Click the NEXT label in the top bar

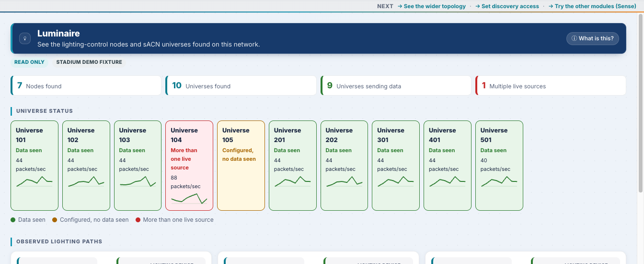pos(385,6)
